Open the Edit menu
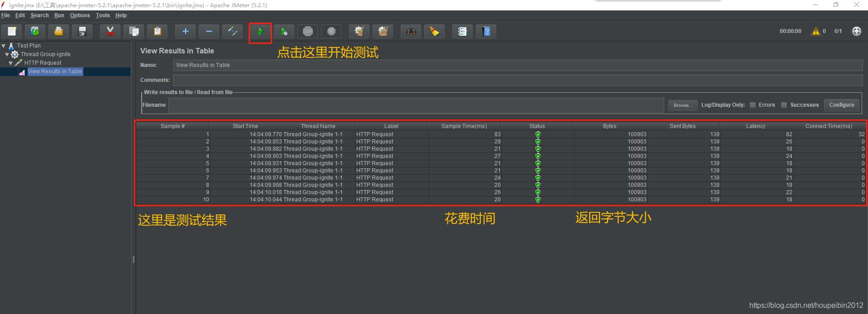 click(20, 15)
